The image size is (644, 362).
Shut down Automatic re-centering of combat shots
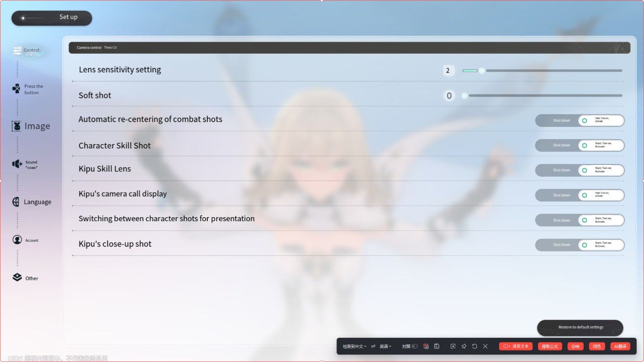tap(557, 121)
